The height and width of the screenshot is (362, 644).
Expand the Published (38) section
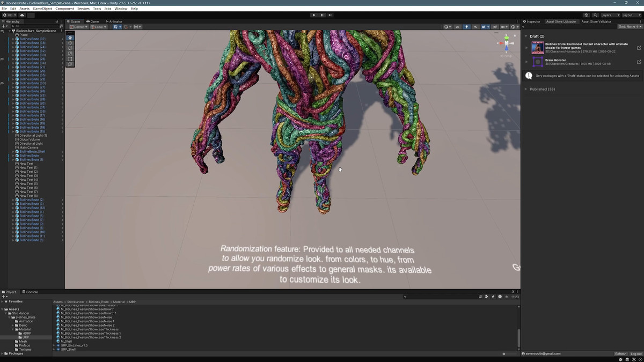pyautogui.click(x=526, y=89)
